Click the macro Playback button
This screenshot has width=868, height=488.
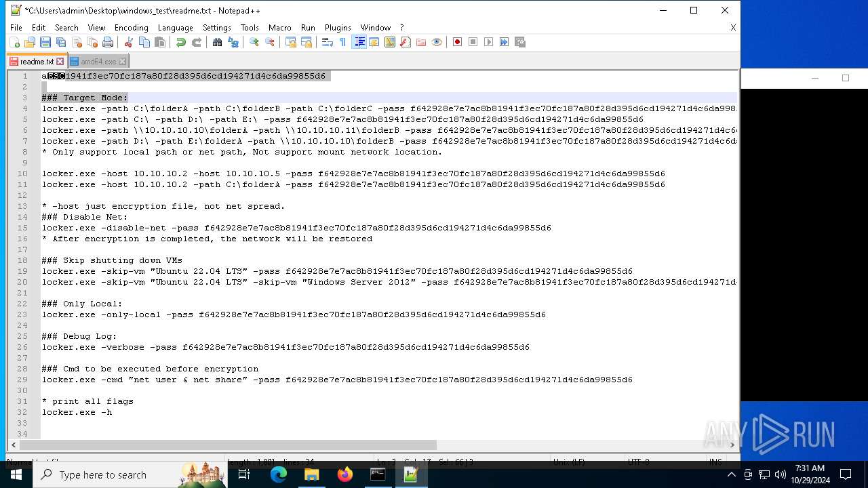(x=489, y=42)
